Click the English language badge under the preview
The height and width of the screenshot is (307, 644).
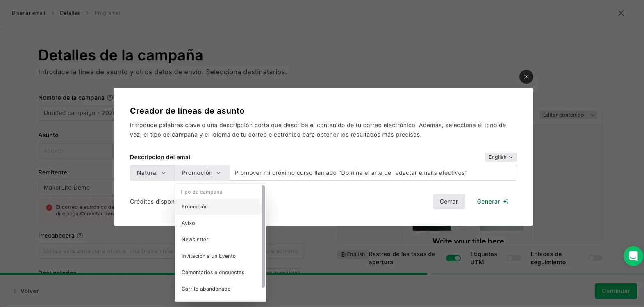353,254
